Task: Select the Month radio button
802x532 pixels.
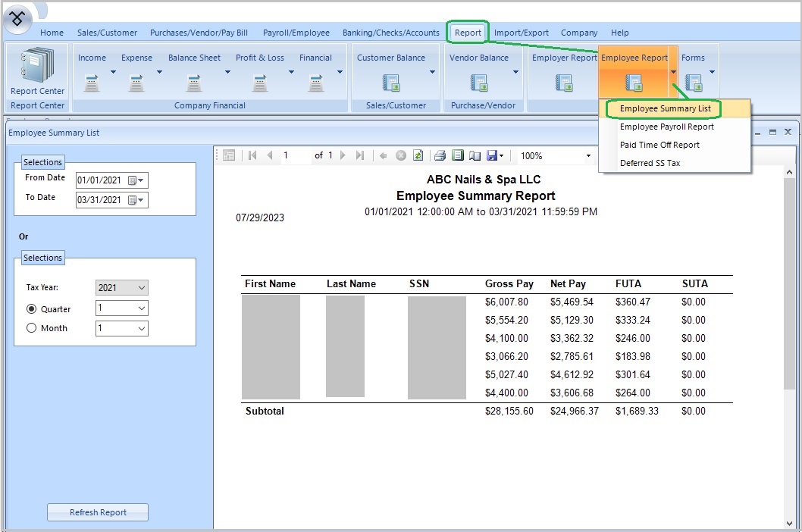Action: pyautogui.click(x=32, y=328)
